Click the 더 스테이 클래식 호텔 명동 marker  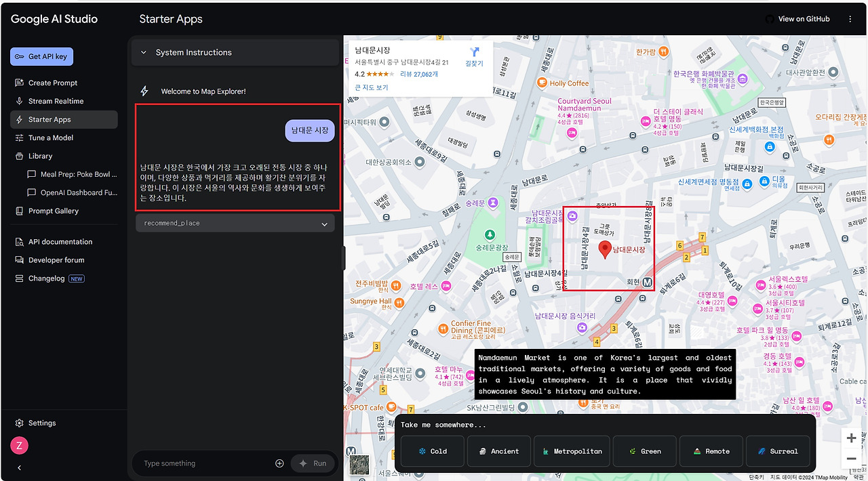pyautogui.click(x=646, y=121)
